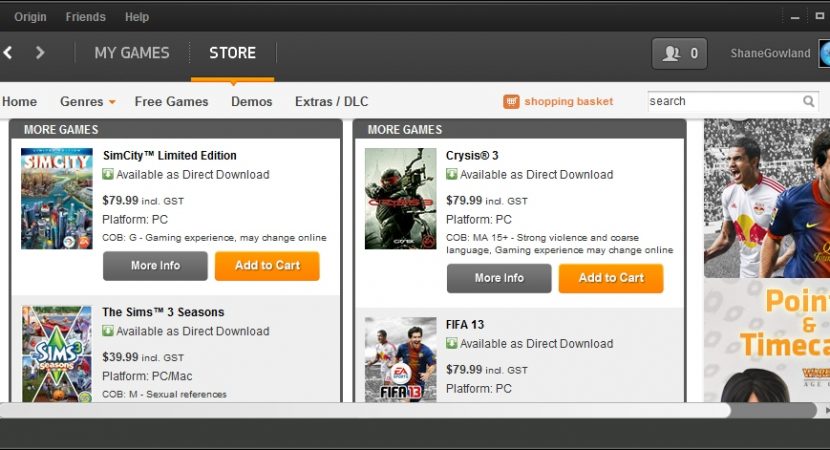Click the back navigation arrow

pos(8,53)
